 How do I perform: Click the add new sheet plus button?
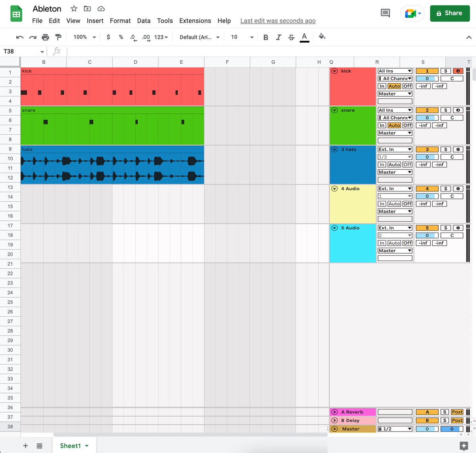click(25, 445)
